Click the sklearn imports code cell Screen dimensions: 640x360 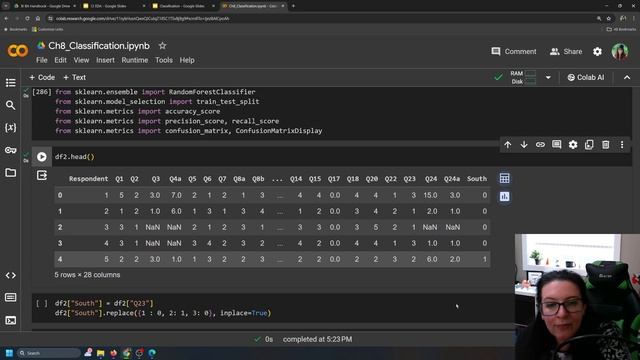[x=331, y=111]
